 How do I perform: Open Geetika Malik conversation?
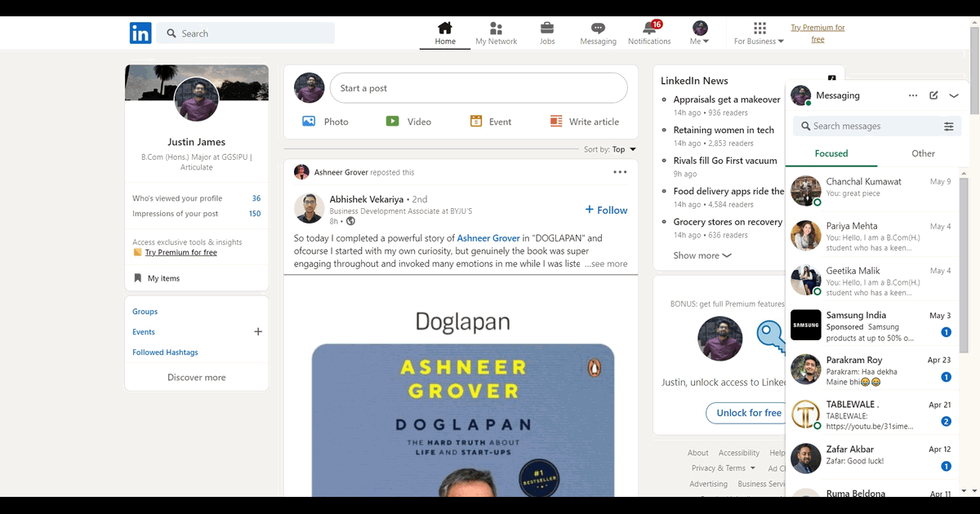(872, 279)
